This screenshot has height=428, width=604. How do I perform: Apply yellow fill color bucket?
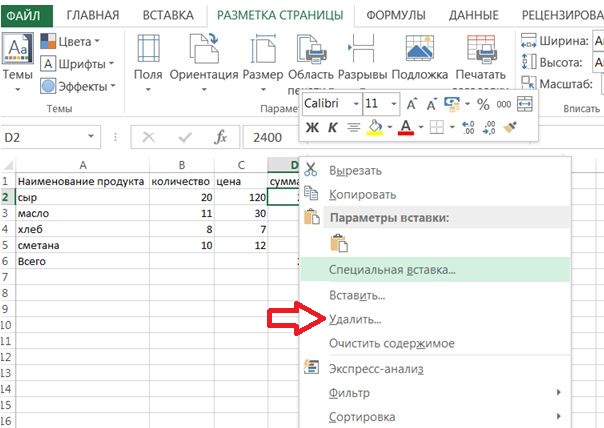click(x=375, y=127)
